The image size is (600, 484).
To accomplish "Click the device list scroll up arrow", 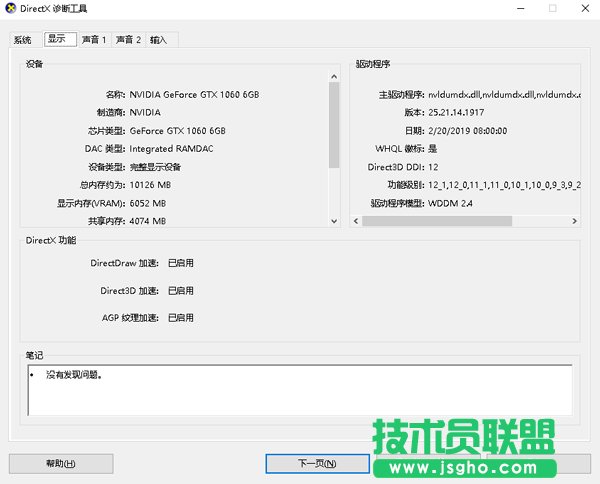I will [334, 77].
